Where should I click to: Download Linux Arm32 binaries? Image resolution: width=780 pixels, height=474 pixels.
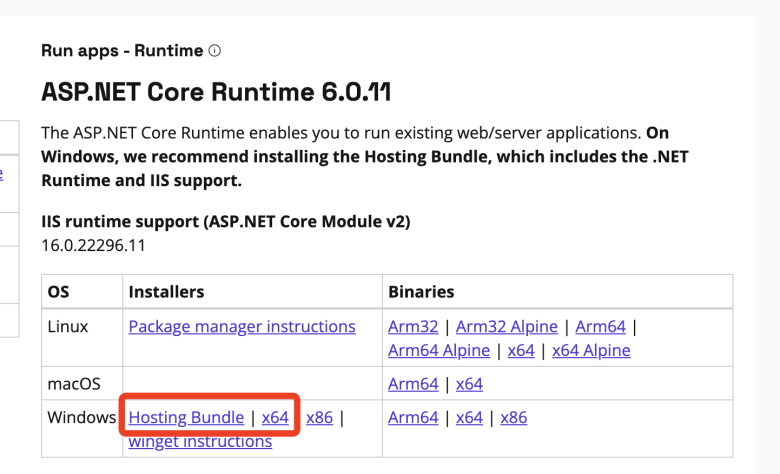pos(413,327)
